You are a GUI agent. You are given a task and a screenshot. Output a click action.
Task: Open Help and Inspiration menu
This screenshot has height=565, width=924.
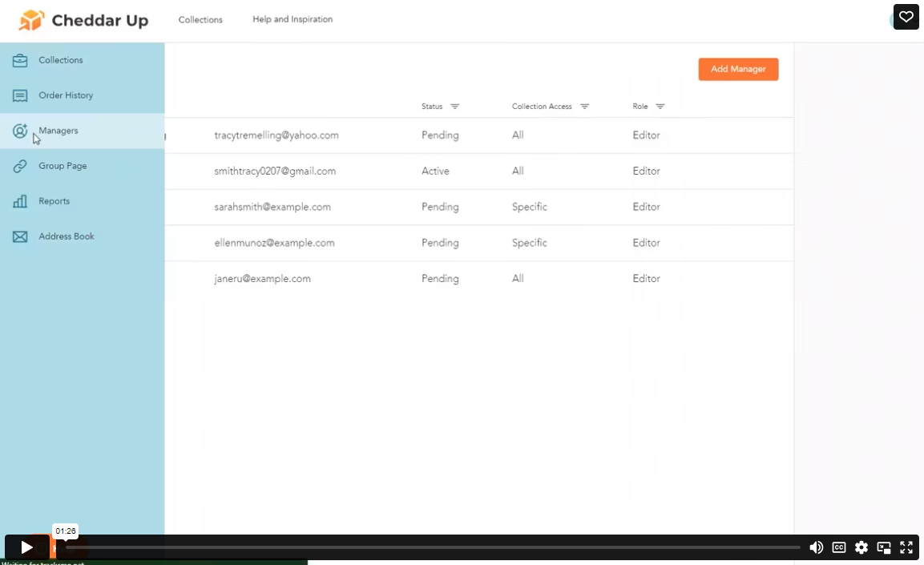pos(293,19)
